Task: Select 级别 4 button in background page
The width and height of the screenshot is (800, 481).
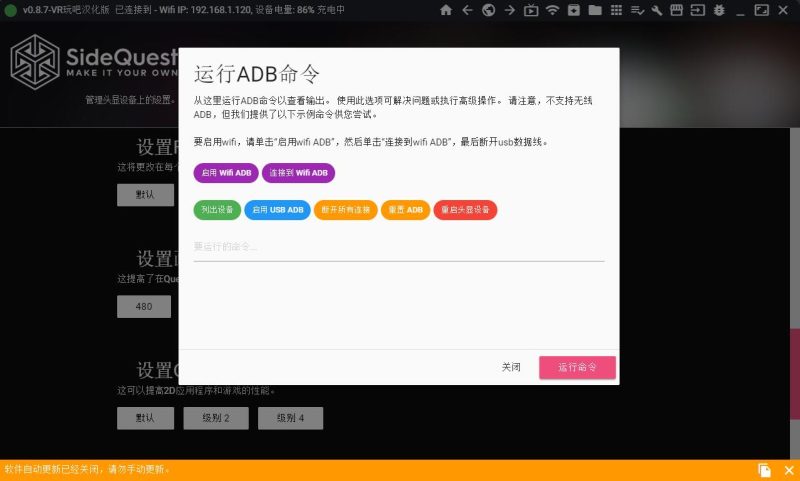Action: click(x=290, y=418)
